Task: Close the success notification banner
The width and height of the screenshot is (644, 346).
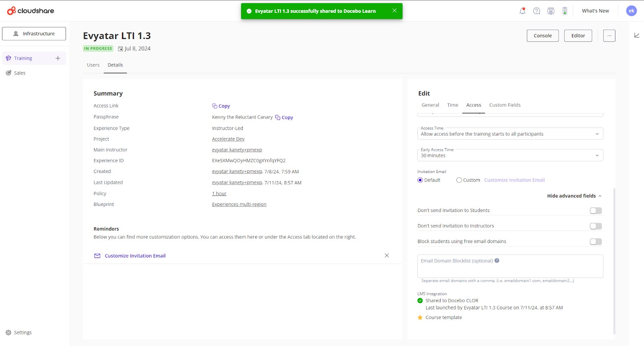Action: pos(394,10)
